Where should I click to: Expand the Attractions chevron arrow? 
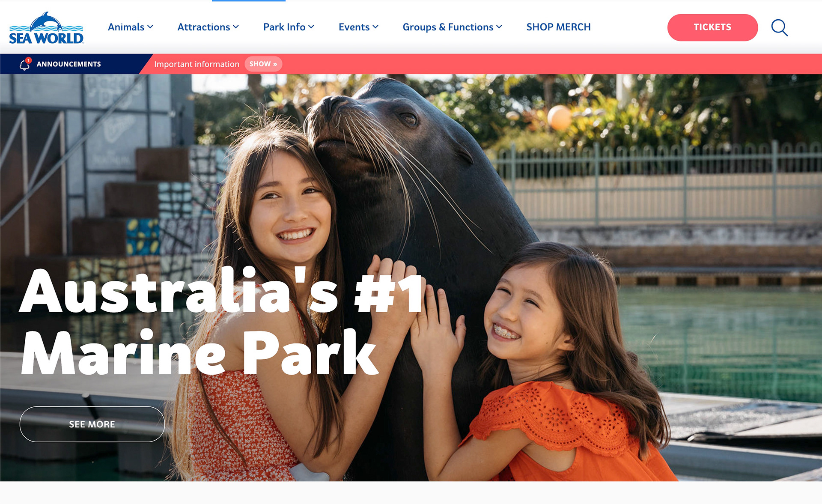(x=236, y=27)
